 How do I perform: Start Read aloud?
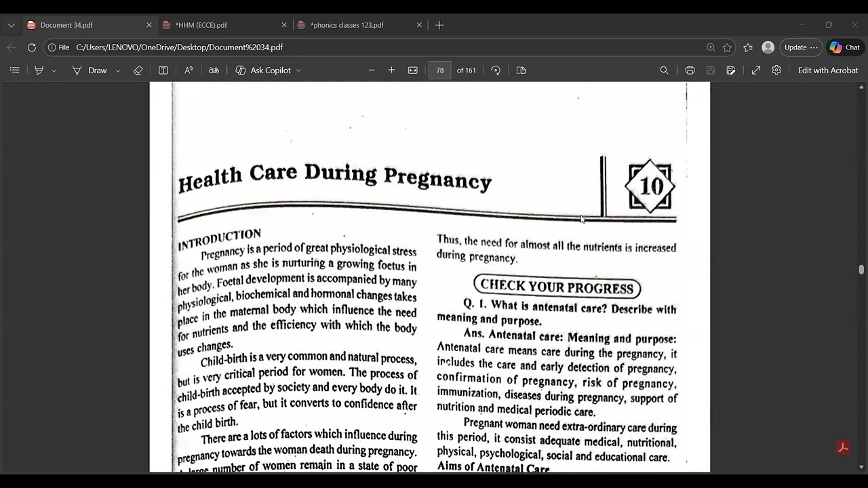click(x=189, y=70)
